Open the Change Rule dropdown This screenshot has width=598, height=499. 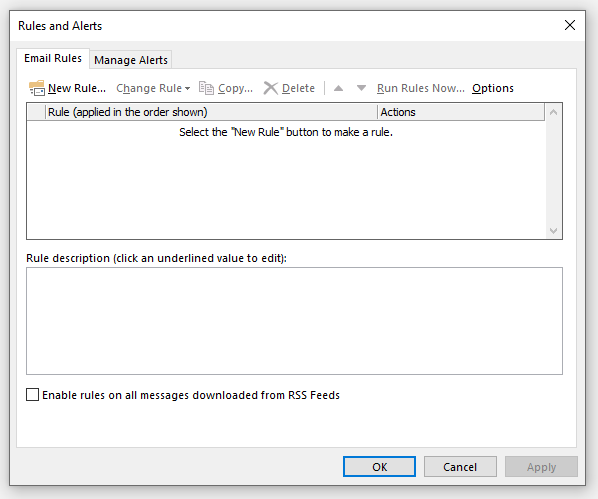point(153,88)
